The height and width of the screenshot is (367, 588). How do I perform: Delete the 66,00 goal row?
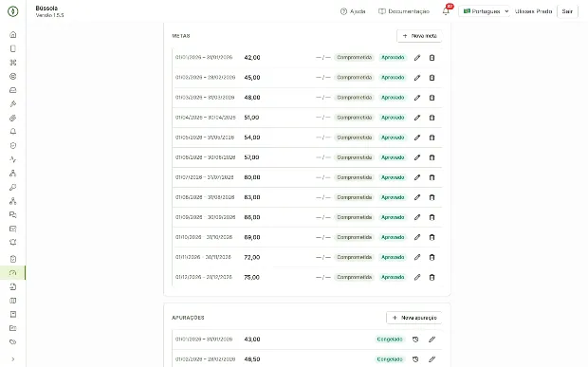pos(432,217)
